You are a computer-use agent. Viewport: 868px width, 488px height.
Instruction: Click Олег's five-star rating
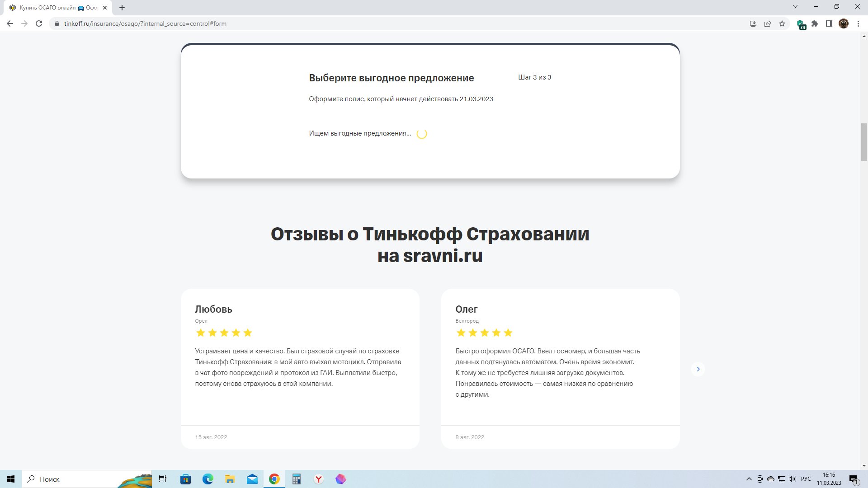485,333
